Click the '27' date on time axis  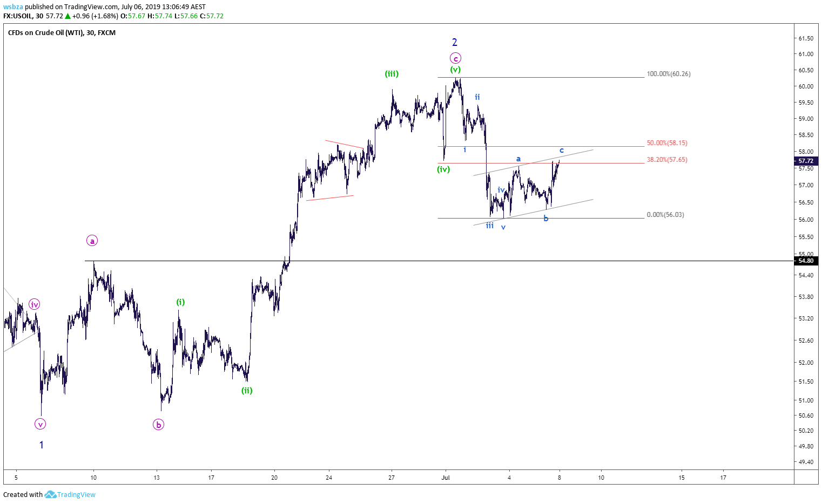(x=392, y=477)
